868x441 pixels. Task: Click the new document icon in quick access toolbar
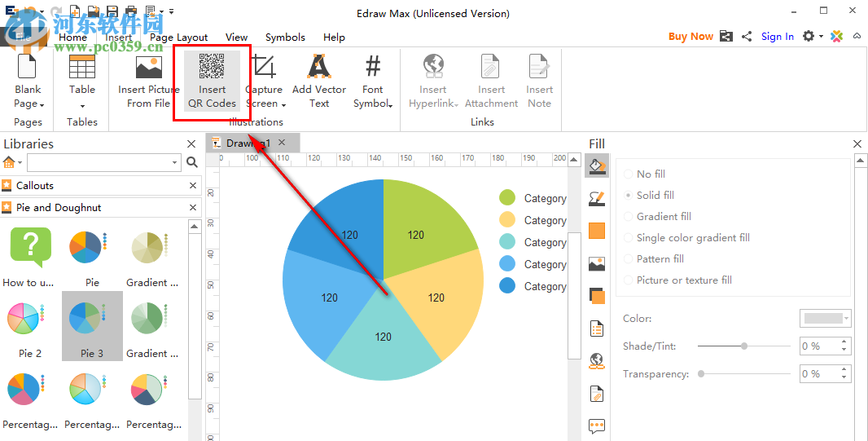tap(75, 11)
